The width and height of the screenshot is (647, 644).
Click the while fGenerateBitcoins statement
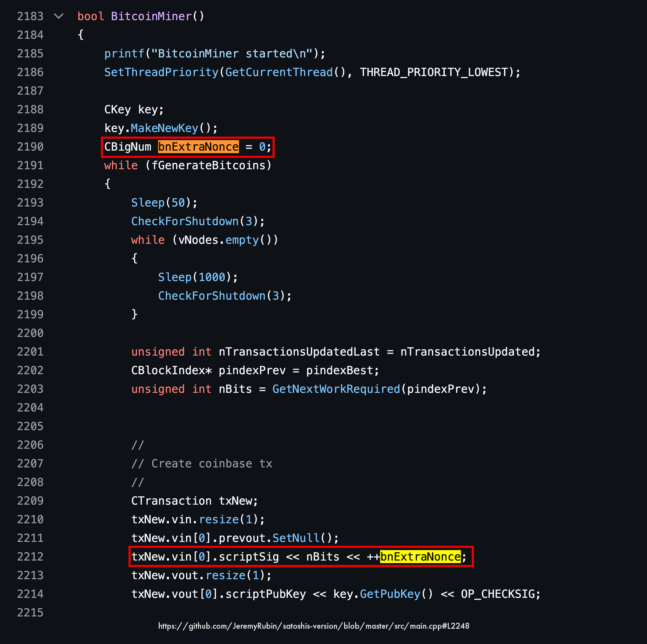(188, 165)
